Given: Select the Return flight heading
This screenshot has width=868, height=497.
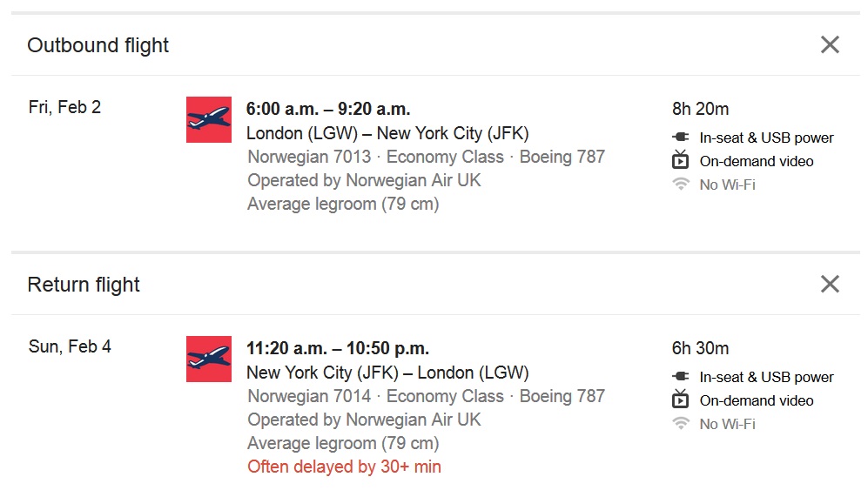Looking at the screenshot, I should pos(84,285).
